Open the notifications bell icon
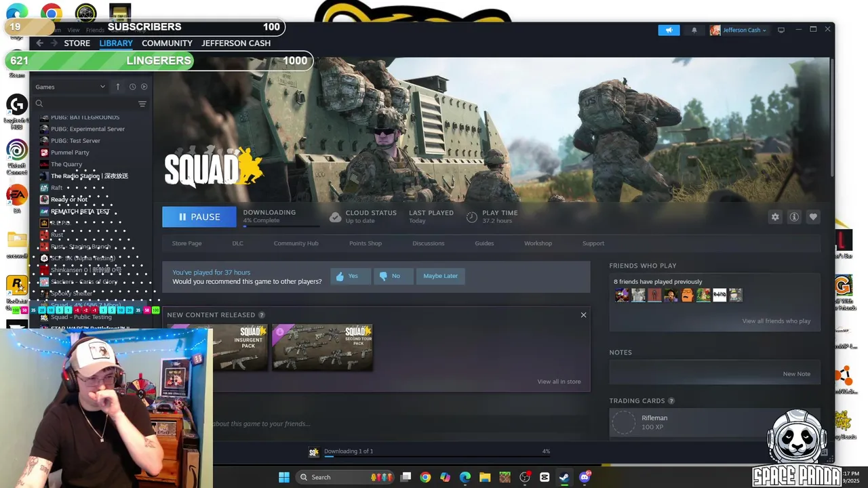This screenshot has height=488, width=868. point(694,30)
